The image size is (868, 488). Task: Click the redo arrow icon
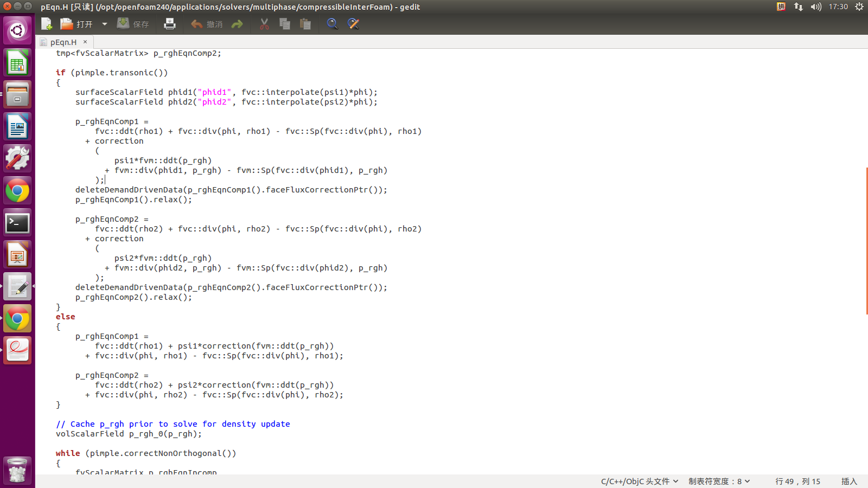[237, 24]
